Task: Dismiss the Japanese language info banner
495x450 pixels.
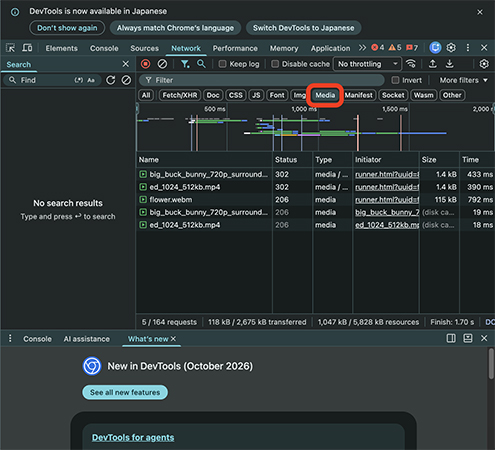Action: pos(480,12)
